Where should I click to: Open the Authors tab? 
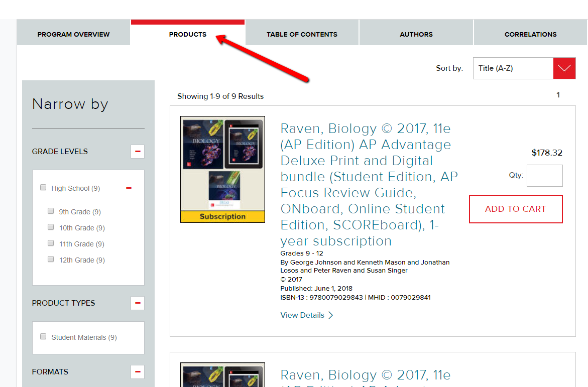pos(416,34)
